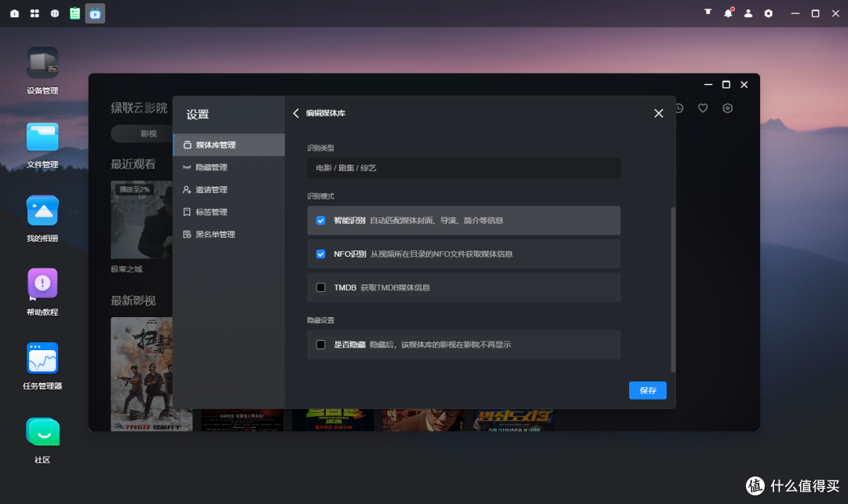The width and height of the screenshot is (848, 504).
Task: Uncheck NFO识别 checkbox
Action: click(320, 254)
